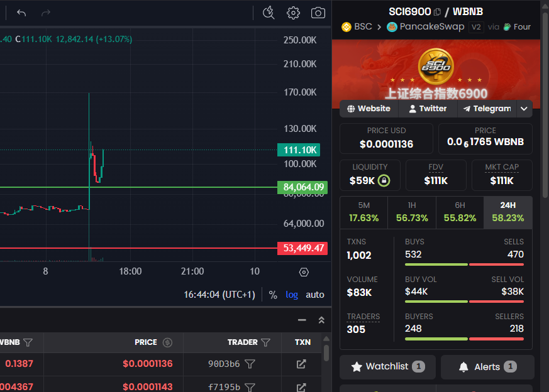Image resolution: width=549 pixels, height=392 pixels.
Task: Click the TXNS count 1,002
Action: [x=359, y=255]
